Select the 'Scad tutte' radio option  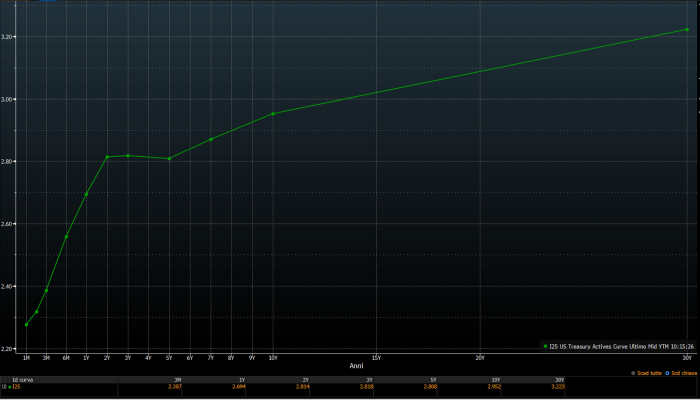pos(632,372)
